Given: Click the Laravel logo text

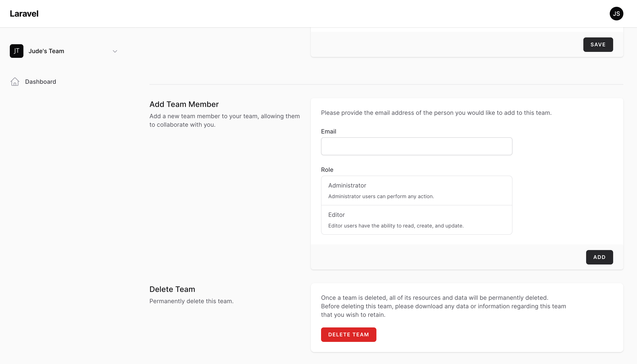Looking at the screenshot, I should (24, 13).
